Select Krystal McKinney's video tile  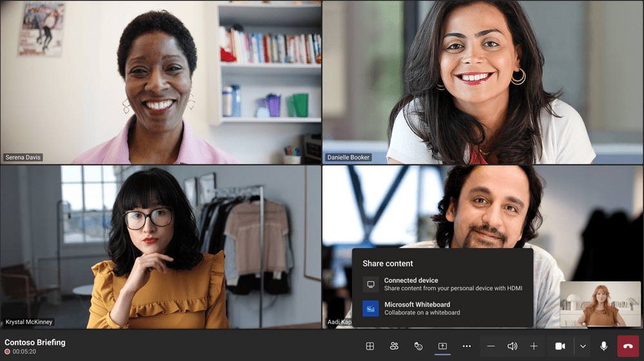coord(161,247)
